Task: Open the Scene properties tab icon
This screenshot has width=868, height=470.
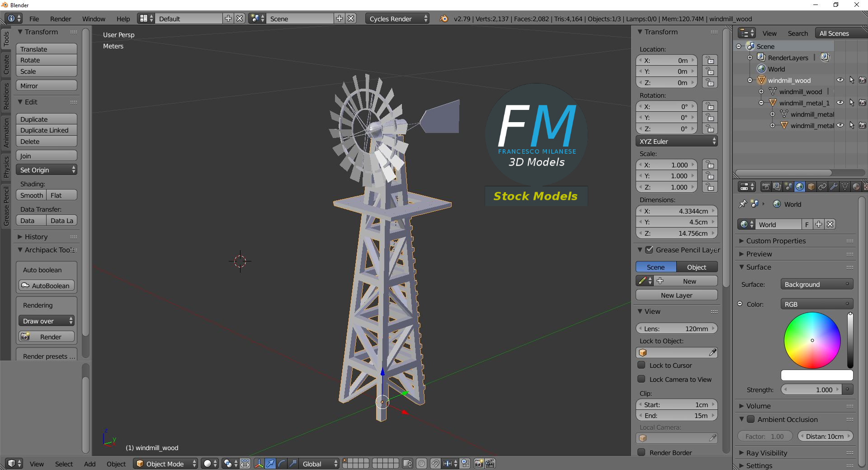Action: 788,187
